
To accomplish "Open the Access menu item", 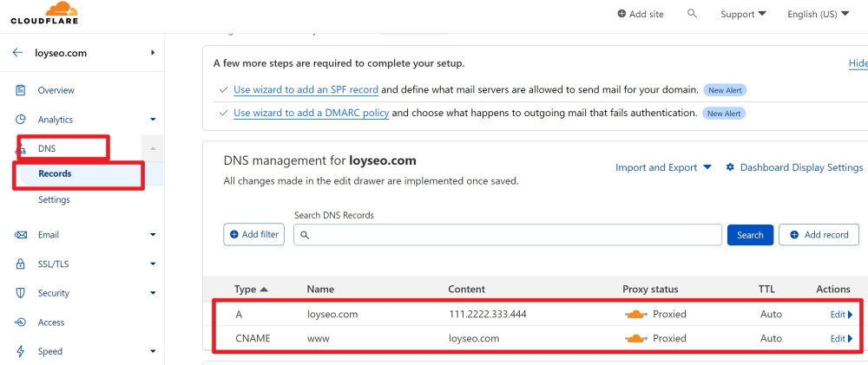I will click(51, 323).
